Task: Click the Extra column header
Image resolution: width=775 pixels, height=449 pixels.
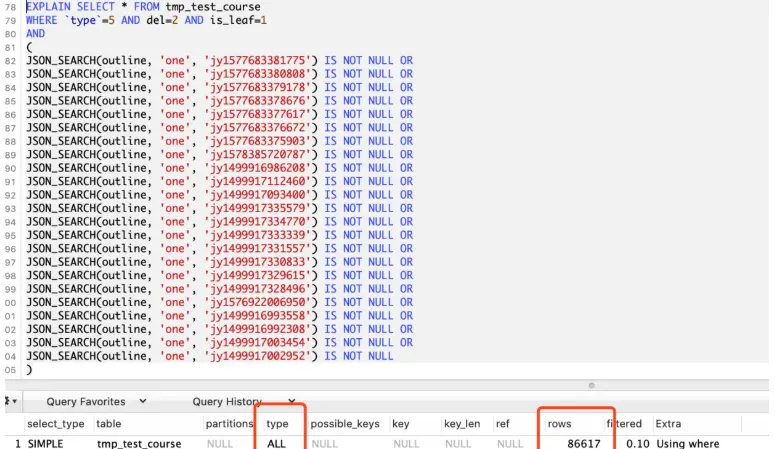Action: [x=668, y=424]
